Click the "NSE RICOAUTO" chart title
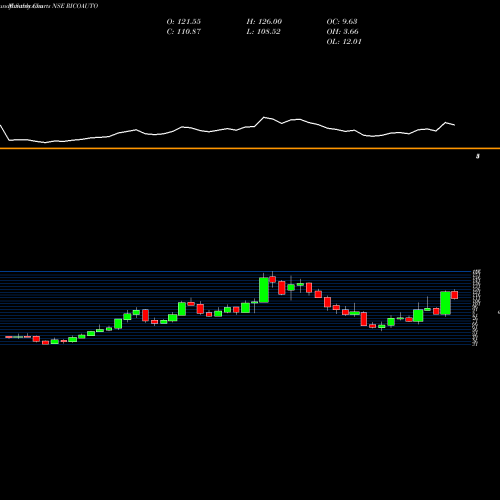The height and width of the screenshot is (500, 500). (75, 6)
